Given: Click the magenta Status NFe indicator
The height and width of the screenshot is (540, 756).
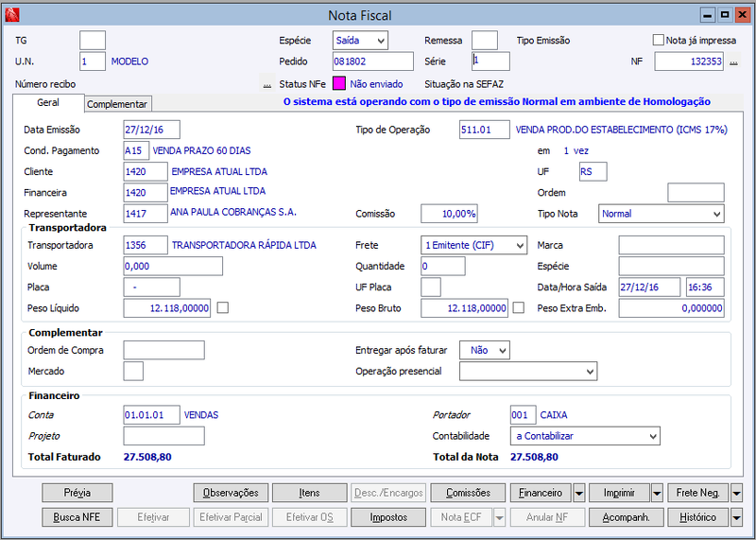Looking at the screenshot, I should click(x=339, y=83).
